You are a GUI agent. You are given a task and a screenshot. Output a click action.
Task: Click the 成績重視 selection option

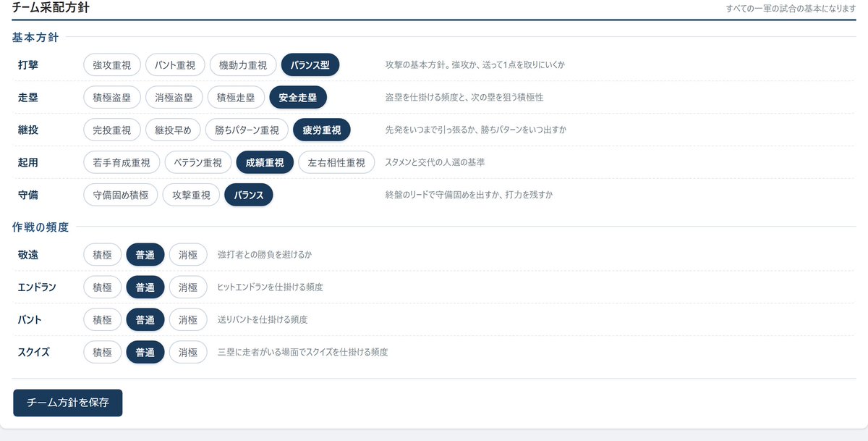pos(265,162)
